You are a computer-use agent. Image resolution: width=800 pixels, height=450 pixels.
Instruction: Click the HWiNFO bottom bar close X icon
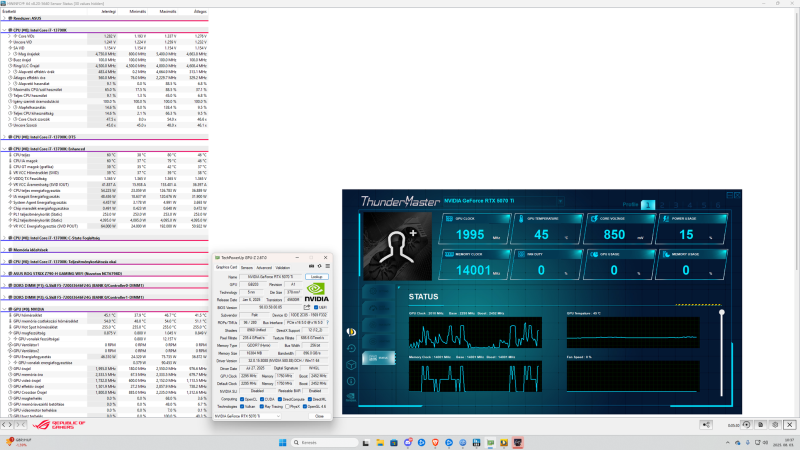coord(790,424)
